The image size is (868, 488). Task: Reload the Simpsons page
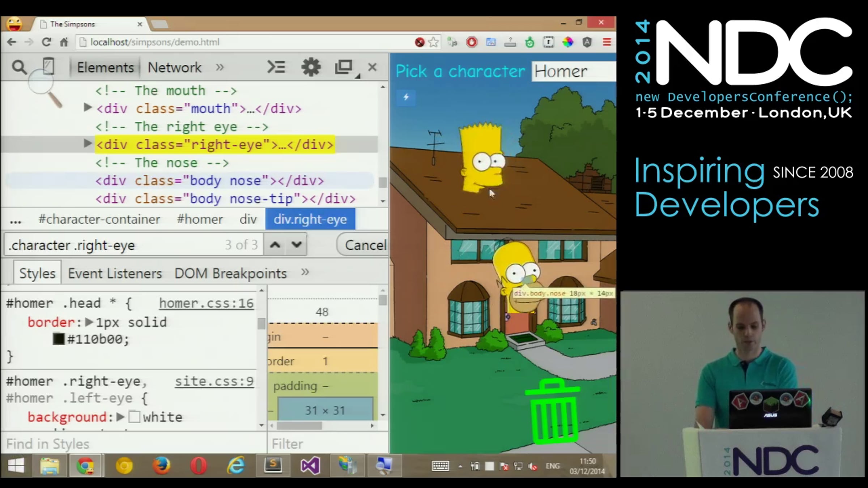46,42
